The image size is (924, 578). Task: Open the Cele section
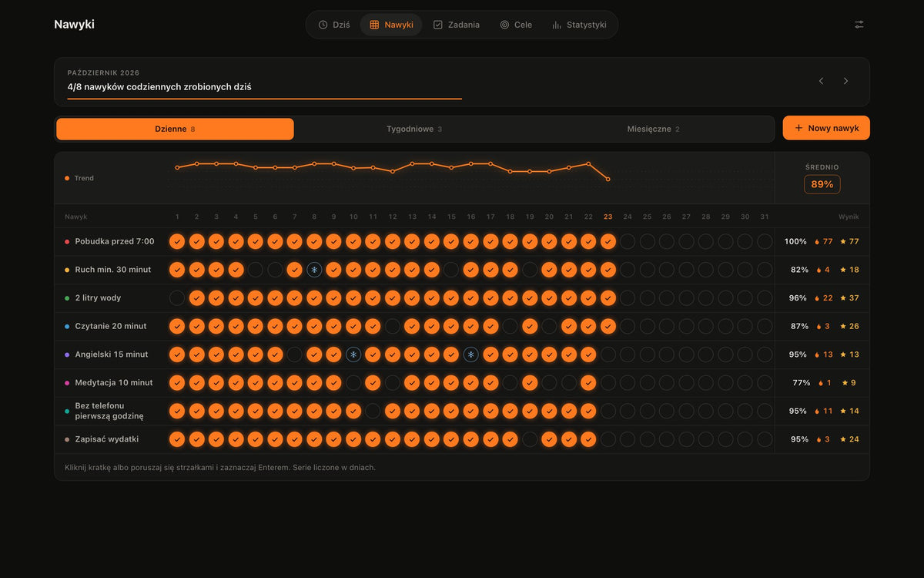[516, 25]
